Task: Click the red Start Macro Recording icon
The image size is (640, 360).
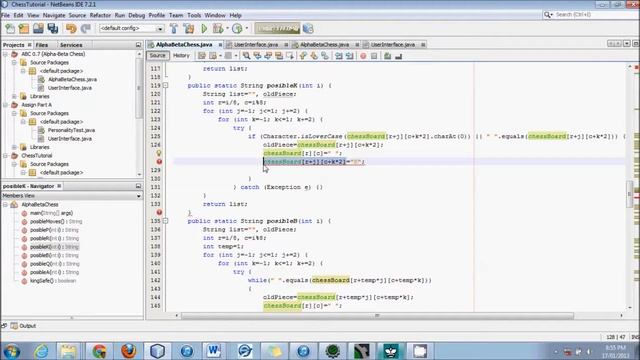Action: coord(363,56)
